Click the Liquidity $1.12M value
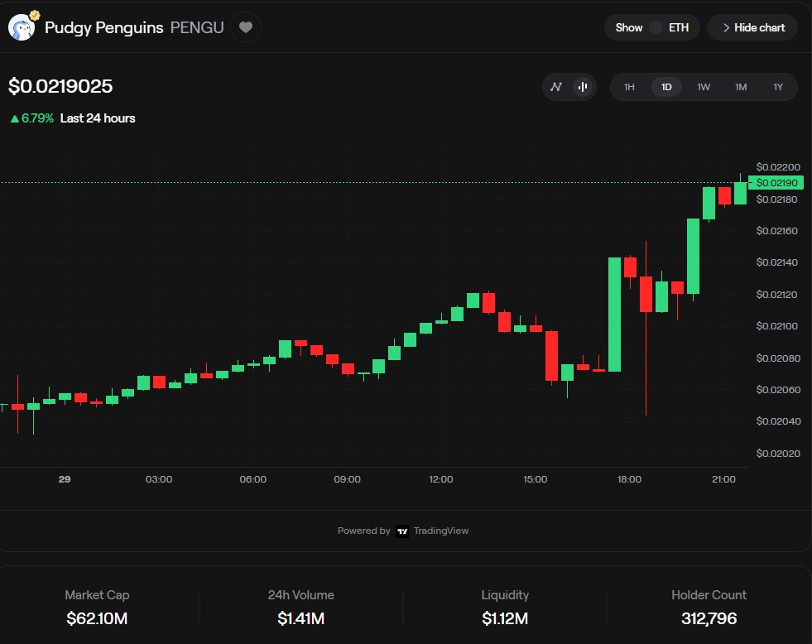This screenshot has width=812, height=644. point(505,618)
